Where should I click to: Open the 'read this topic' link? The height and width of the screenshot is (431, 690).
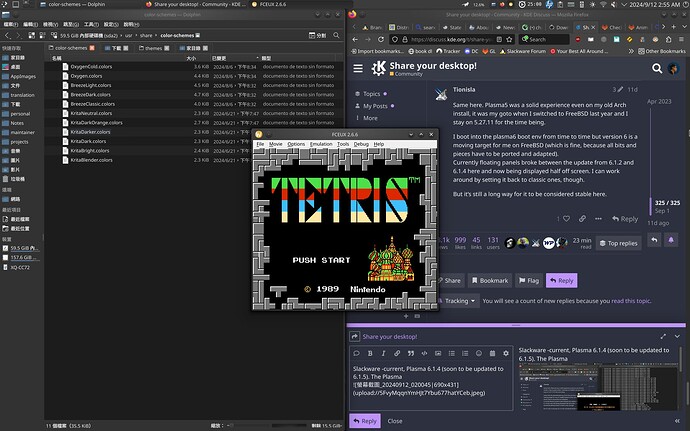pos(631,301)
